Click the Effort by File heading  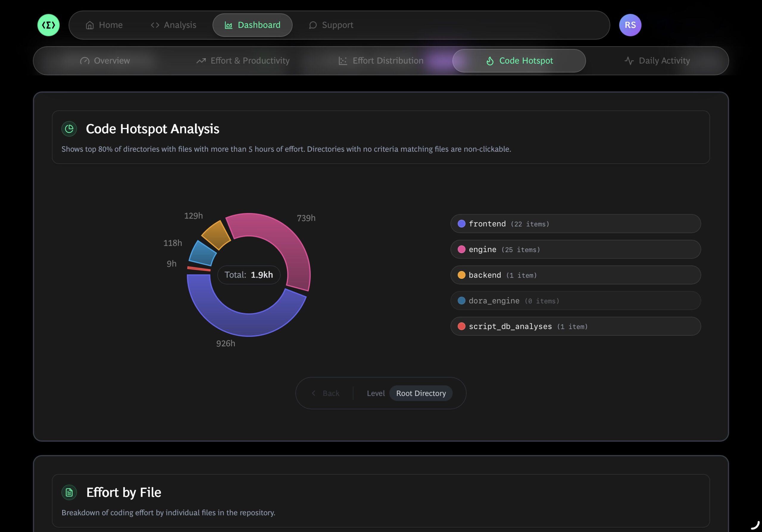pos(124,492)
